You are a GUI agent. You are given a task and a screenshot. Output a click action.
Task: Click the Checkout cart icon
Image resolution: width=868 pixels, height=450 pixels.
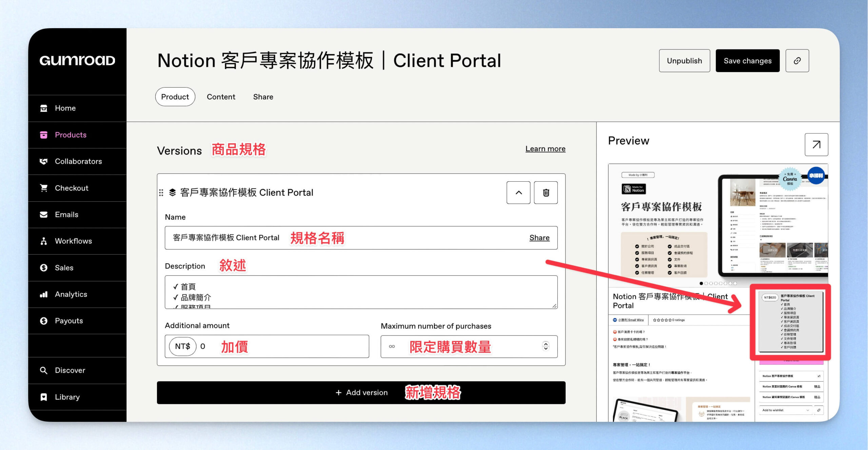click(x=44, y=188)
